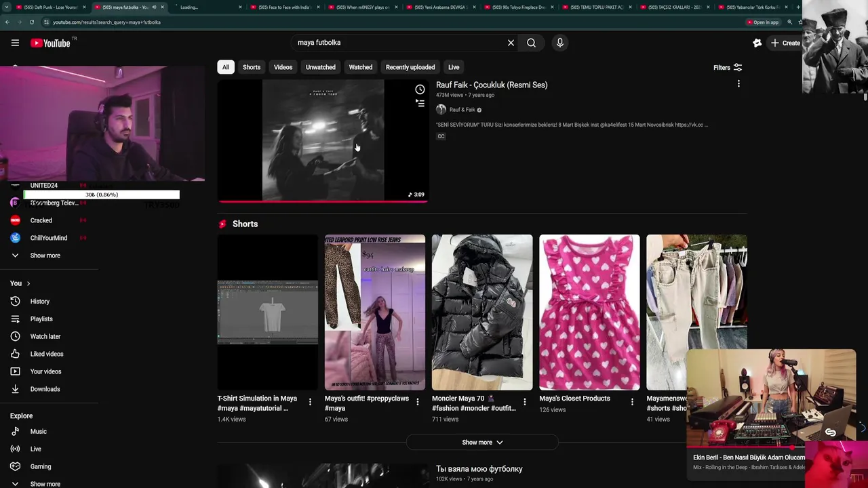Open the hamburger guide menu
This screenshot has width=868, height=488.
15,43
